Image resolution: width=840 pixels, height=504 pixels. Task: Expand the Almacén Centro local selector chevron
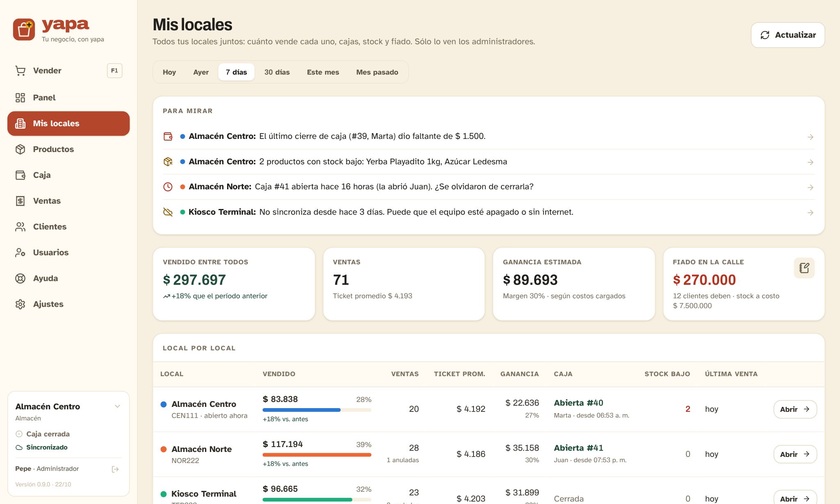tap(117, 406)
